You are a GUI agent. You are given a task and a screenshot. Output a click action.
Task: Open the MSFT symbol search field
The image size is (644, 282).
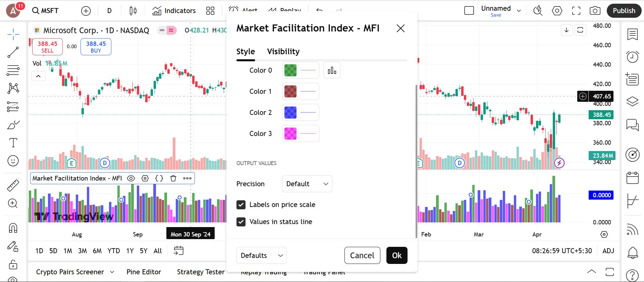pos(46,11)
